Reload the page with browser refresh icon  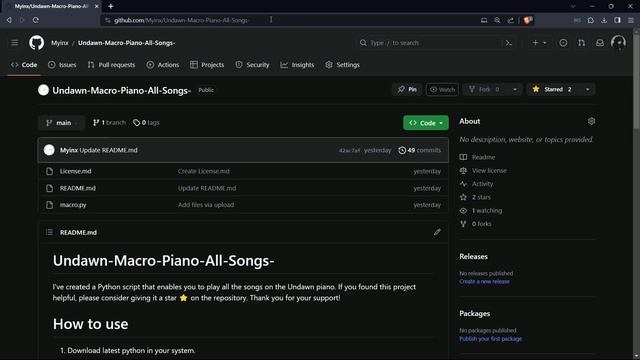36,20
